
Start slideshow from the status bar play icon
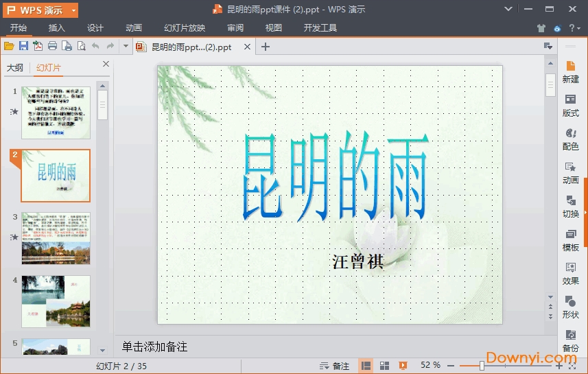tap(403, 365)
